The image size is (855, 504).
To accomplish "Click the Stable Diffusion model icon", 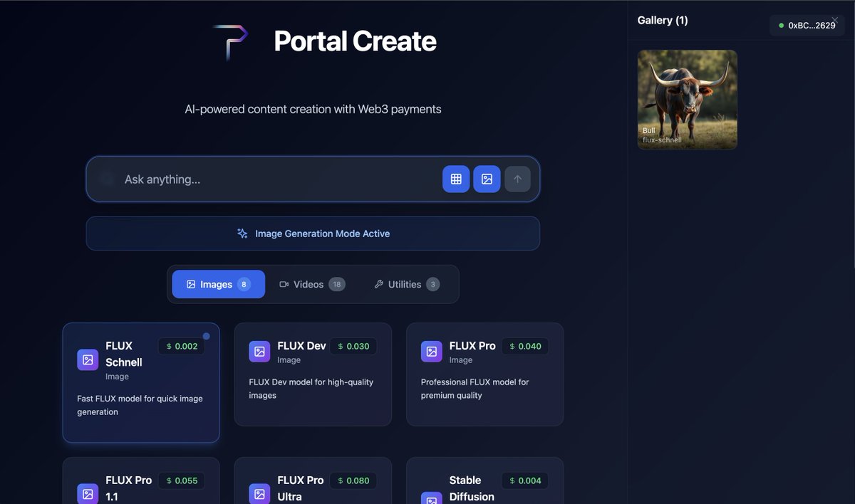I will click(x=431, y=498).
